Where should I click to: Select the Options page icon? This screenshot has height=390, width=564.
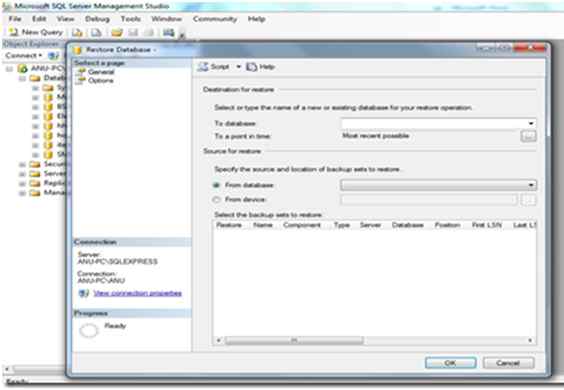[x=81, y=80]
